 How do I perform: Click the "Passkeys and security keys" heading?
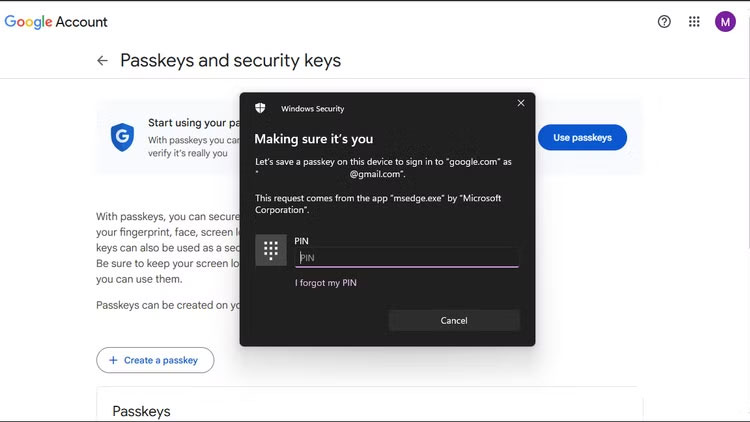(230, 61)
